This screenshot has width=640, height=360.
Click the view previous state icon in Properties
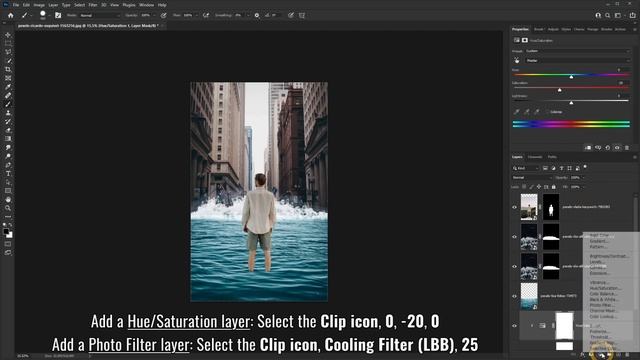598,148
